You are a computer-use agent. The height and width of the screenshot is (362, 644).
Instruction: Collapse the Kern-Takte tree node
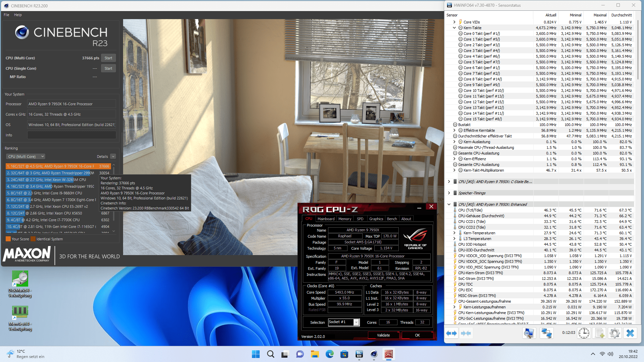coord(454,28)
